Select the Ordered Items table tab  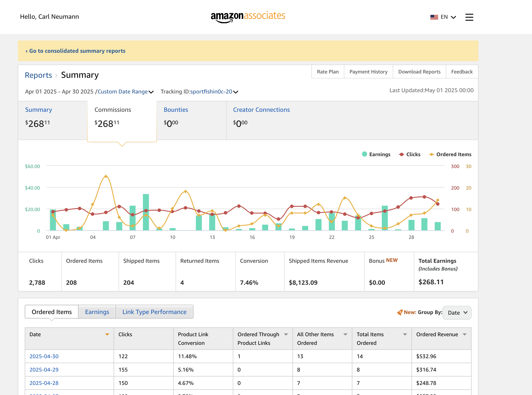coord(52,312)
